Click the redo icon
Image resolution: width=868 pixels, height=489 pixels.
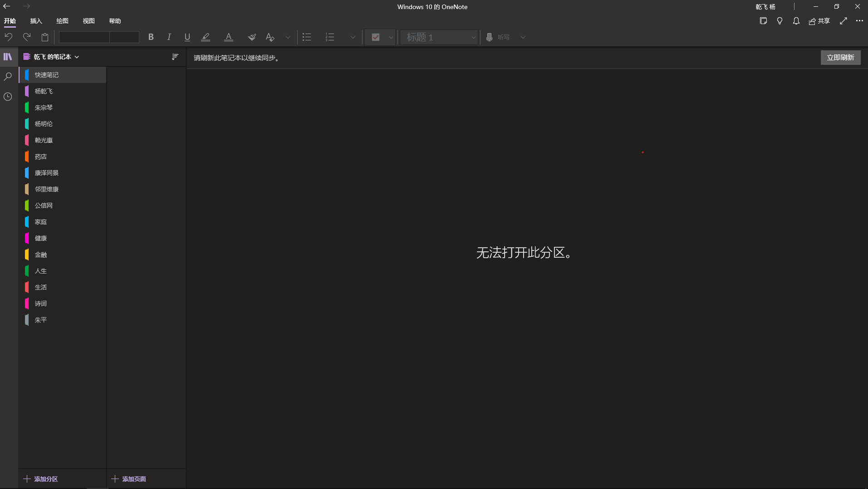(x=27, y=37)
